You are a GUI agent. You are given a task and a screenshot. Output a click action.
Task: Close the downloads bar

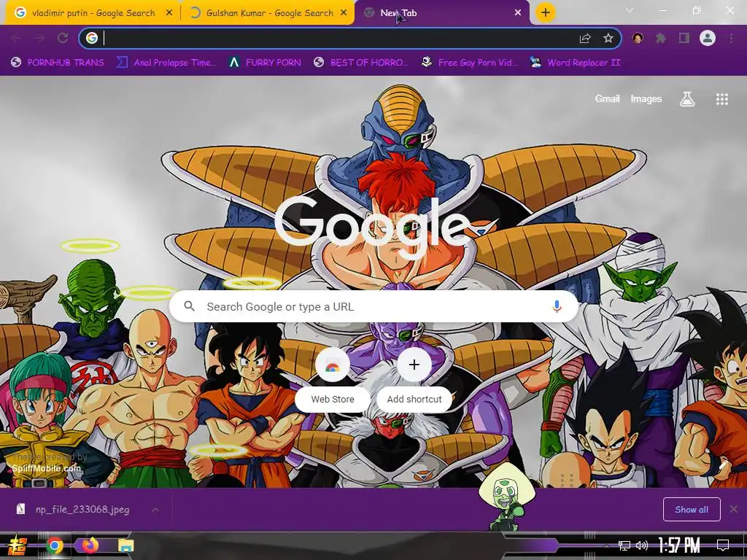(734, 510)
